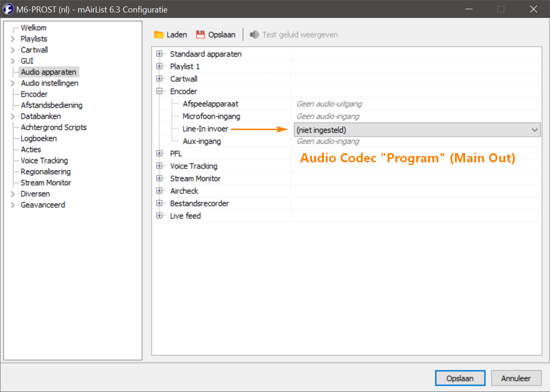Expand Live feed device group
This screenshot has width=550, height=392.
coord(160,216)
